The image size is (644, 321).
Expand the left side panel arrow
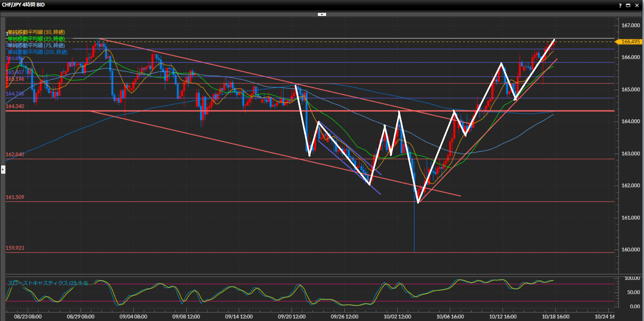click(3, 169)
